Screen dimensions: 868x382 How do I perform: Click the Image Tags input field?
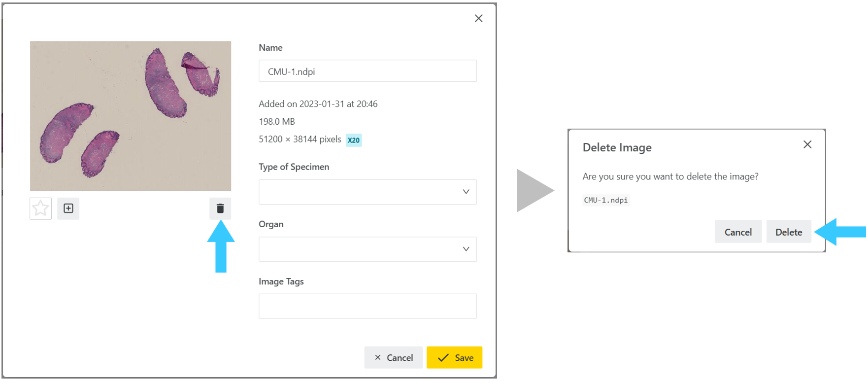coord(367,306)
